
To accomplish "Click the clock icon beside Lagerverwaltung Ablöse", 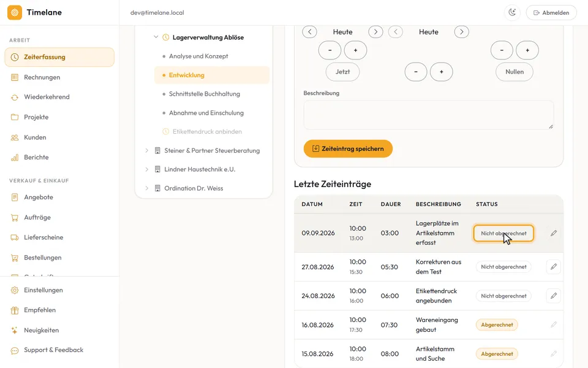I will [165, 37].
